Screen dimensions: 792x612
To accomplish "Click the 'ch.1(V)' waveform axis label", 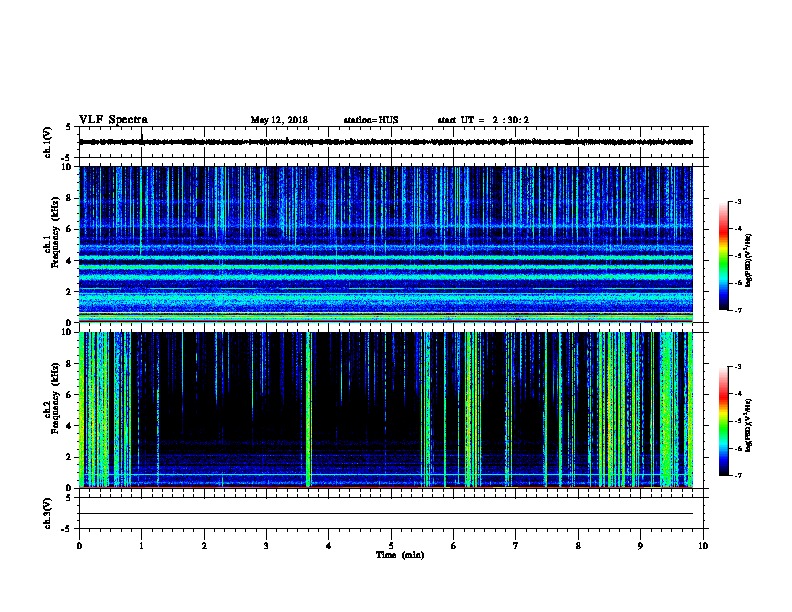I will pyautogui.click(x=47, y=142).
